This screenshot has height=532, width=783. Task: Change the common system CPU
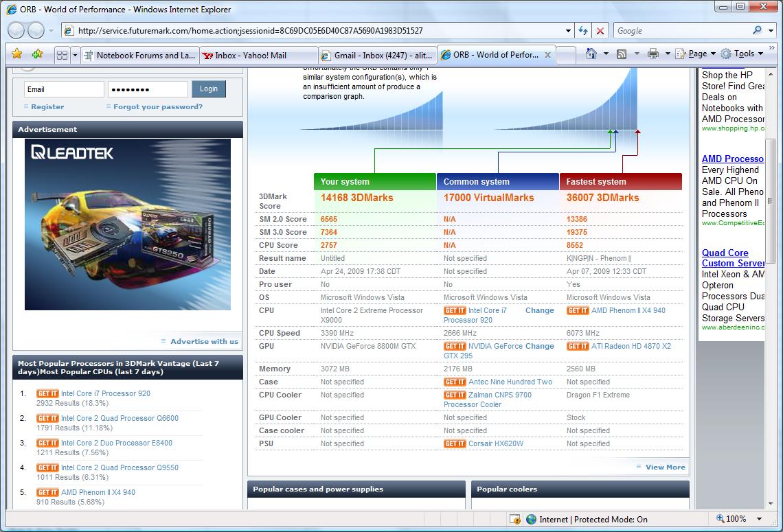pos(540,310)
